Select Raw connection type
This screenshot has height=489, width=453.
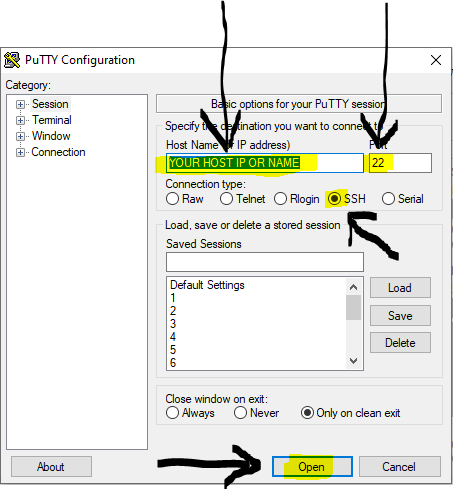click(172, 199)
